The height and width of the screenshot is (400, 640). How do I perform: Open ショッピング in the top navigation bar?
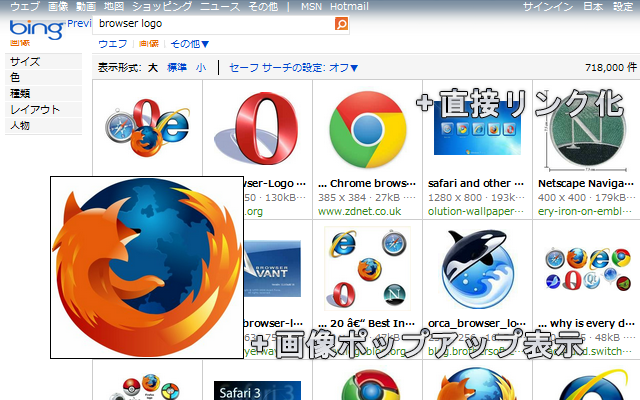point(162,7)
